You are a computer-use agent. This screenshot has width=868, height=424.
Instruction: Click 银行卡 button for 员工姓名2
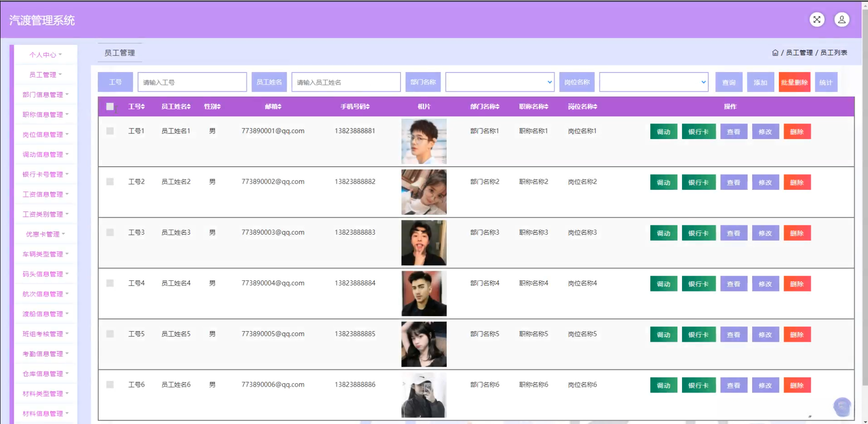(699, 182)
